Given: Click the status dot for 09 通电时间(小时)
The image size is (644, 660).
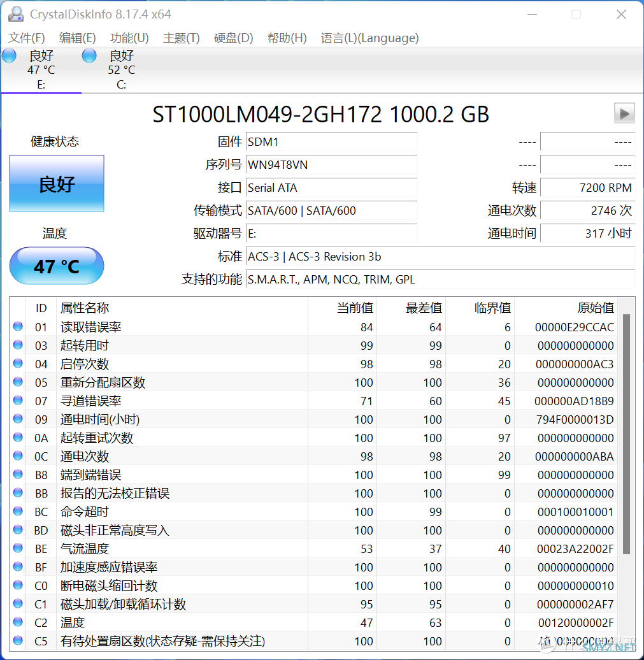Looking at the screenshot, I should (18, 419).
